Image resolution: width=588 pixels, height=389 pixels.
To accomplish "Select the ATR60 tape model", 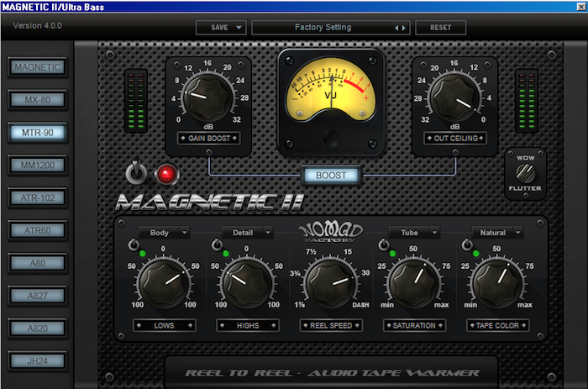I will [38, 231].
